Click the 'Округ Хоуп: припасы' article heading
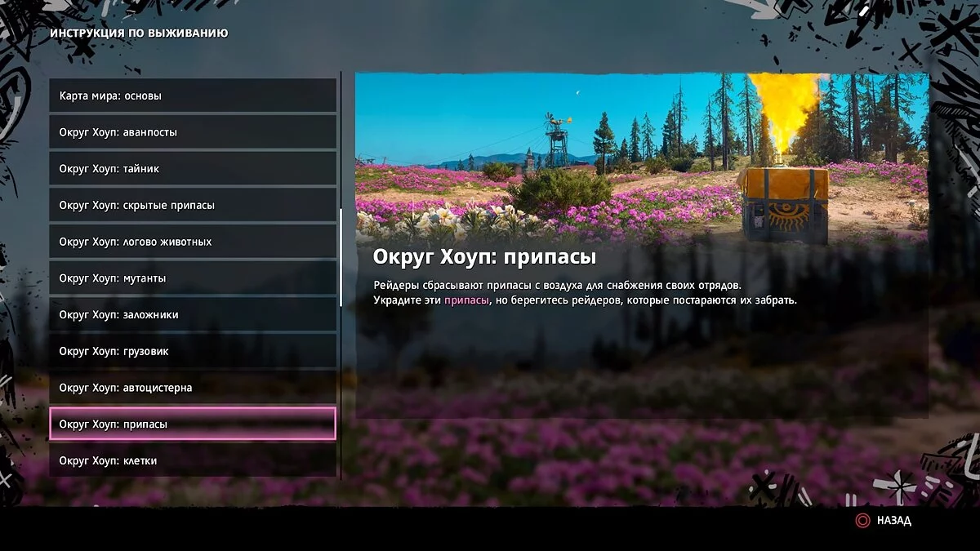 pos(484,257)
